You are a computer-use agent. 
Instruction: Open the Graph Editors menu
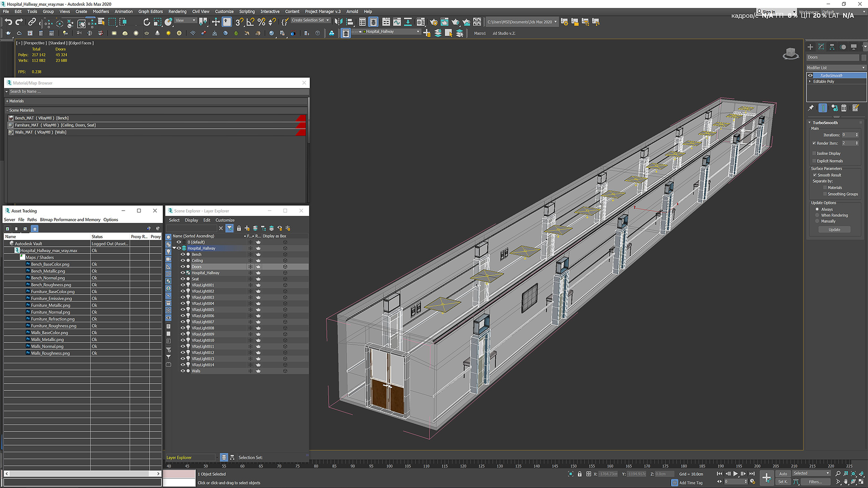[x=151, y=12]
